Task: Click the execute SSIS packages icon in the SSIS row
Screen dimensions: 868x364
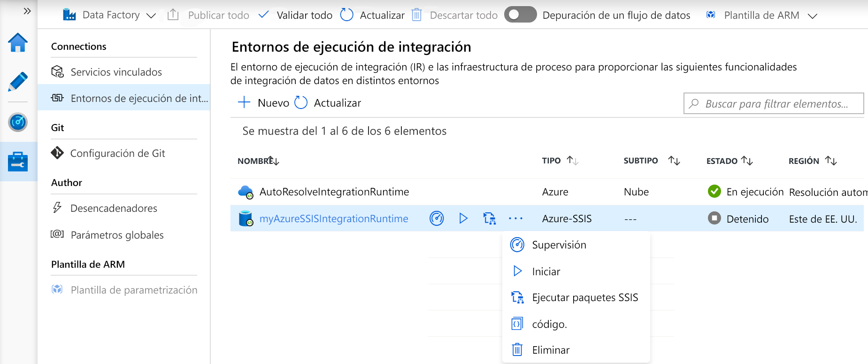Action: (489, 218)
